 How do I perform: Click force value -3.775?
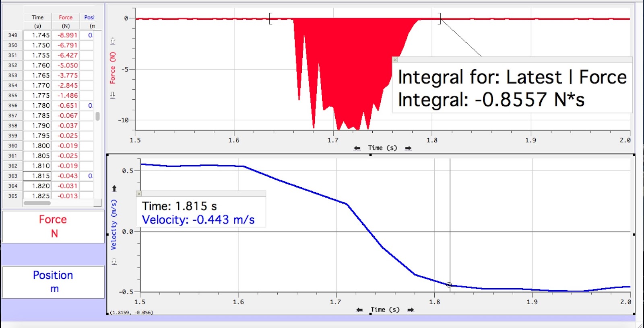click(66, 76)
